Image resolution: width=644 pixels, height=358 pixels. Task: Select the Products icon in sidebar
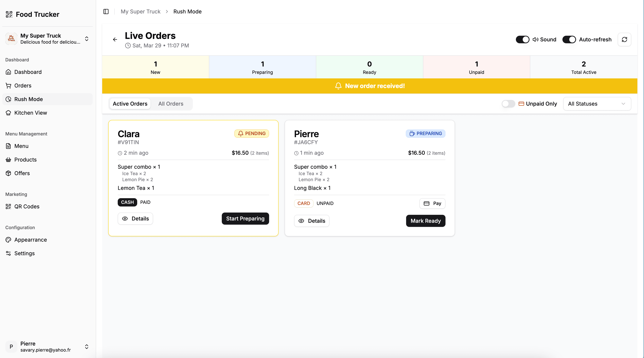point(9,159)
